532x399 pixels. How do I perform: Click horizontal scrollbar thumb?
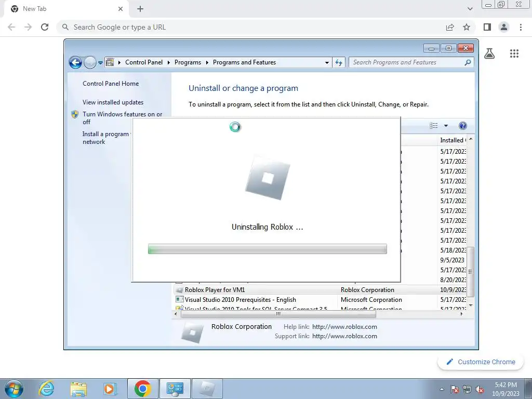(x=278, y=314)
